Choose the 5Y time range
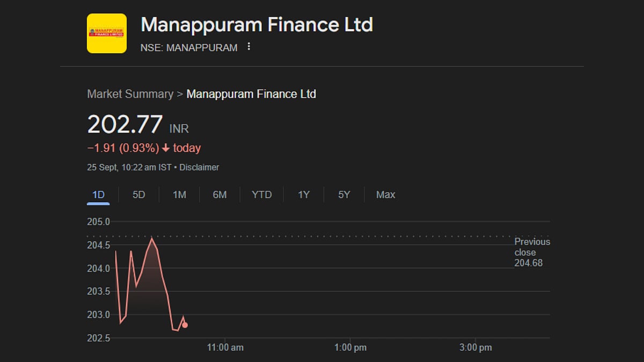Image resolution: width=644 pixels, height=362 pixels. 344,195
